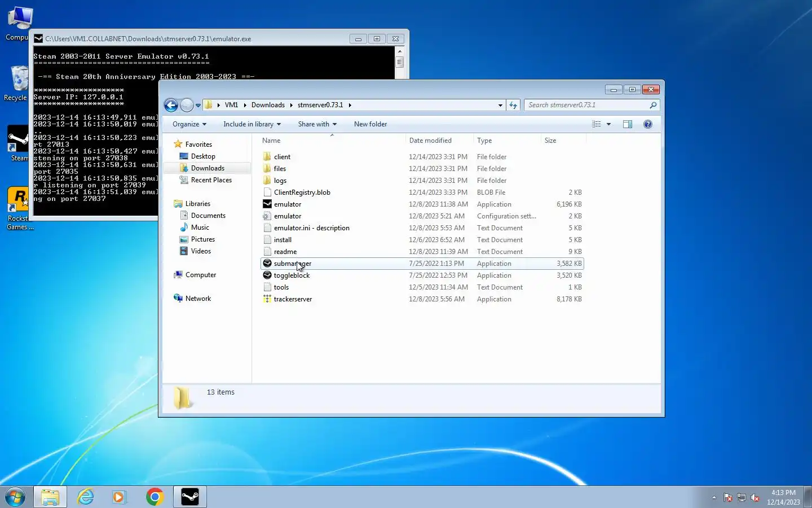812x508 pixels.
Task: Select the tools text document icon
Action: tap(267, 287)
